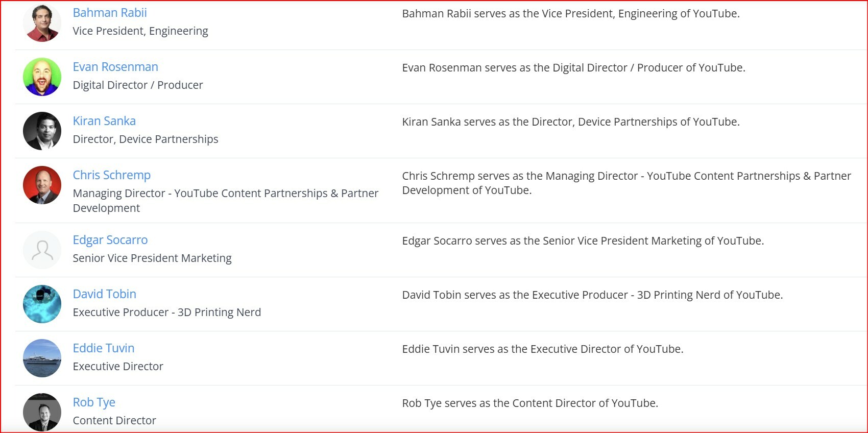The width and height of the screenshot is (868, 433).
Task: Open Bahman Rabii's profile photo
Action: point(42,22)
